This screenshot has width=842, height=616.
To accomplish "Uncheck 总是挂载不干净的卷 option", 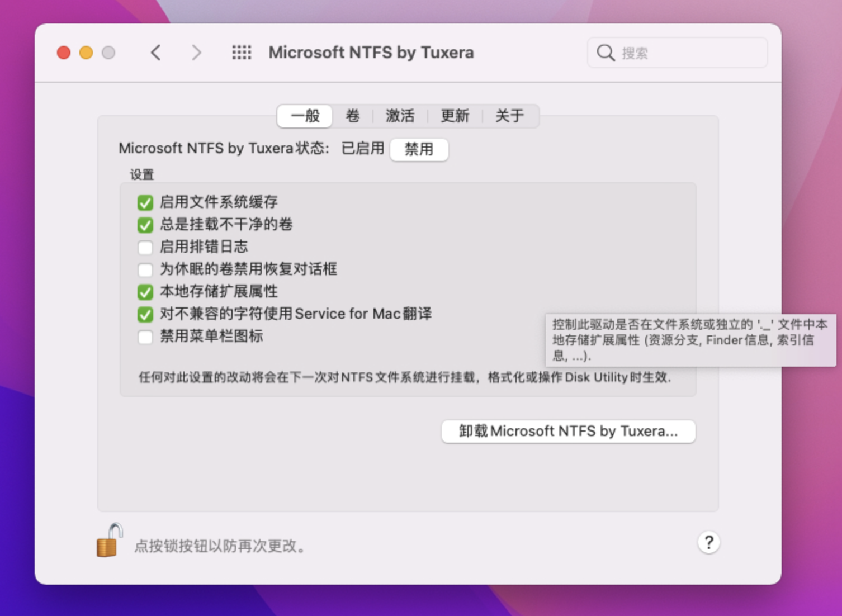I will click(145, 225).
